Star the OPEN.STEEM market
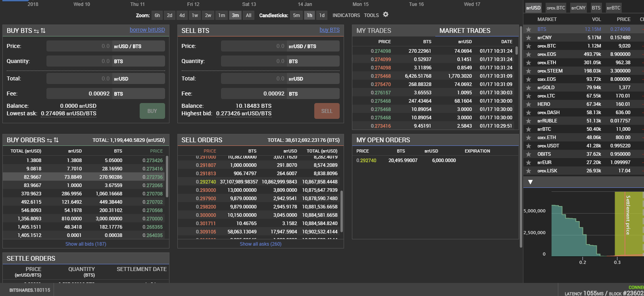The width and height of the screenshot is (644, 296). tap(529, 71)
